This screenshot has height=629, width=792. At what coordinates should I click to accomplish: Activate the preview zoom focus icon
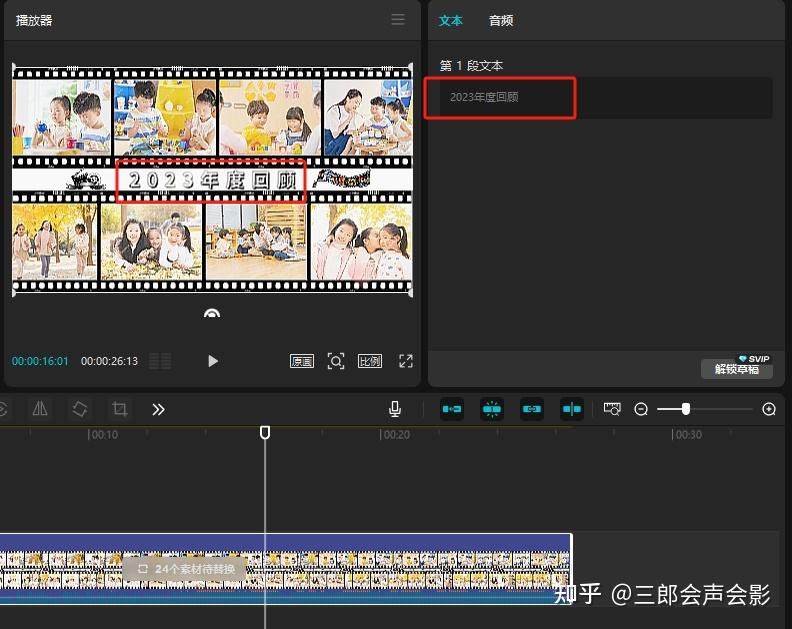(x=336, y=361)
